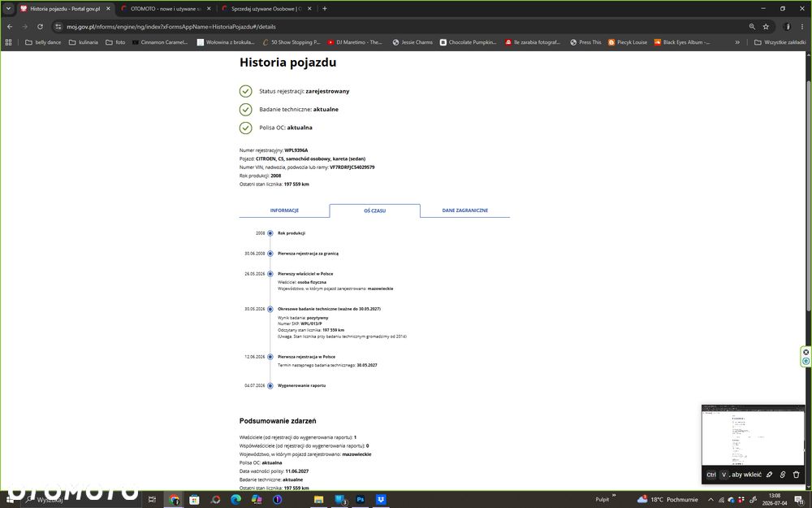This screenshot has height=508, width=812.
Task: Open Task View from the taskbar
Action: (152, 500)
